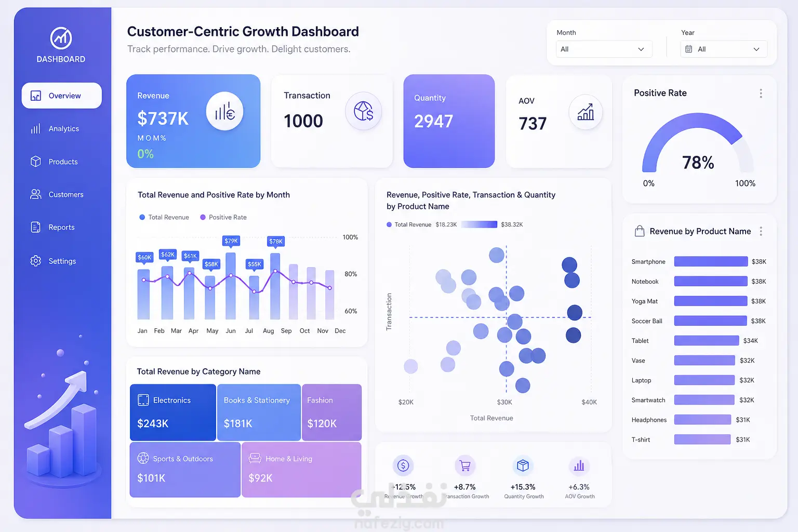This screenshot has width=798, height=532.
Task: Open Positive Rate card options menu
Action: pos(761,94)
